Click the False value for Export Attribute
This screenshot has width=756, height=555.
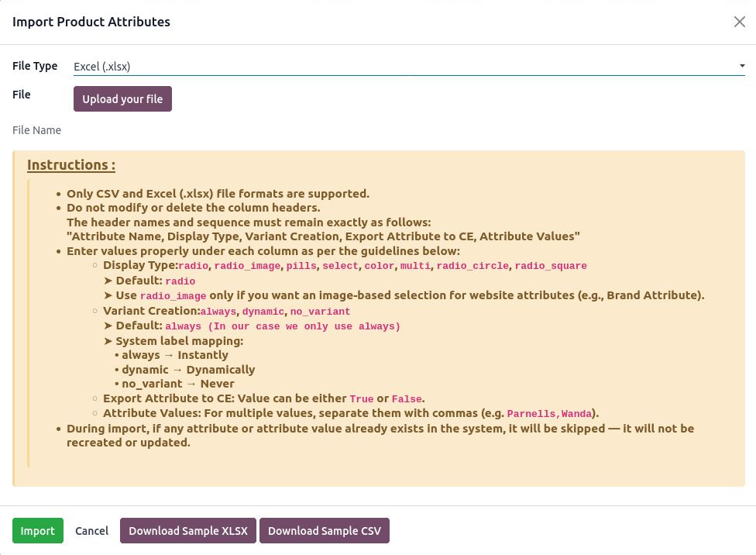click(407, 399)
